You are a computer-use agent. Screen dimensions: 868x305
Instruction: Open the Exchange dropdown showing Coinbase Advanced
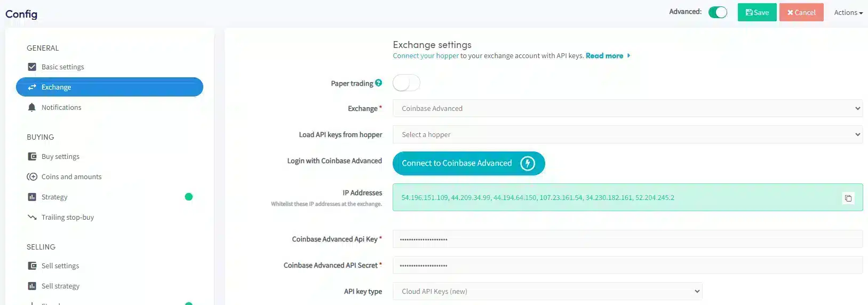628,108
